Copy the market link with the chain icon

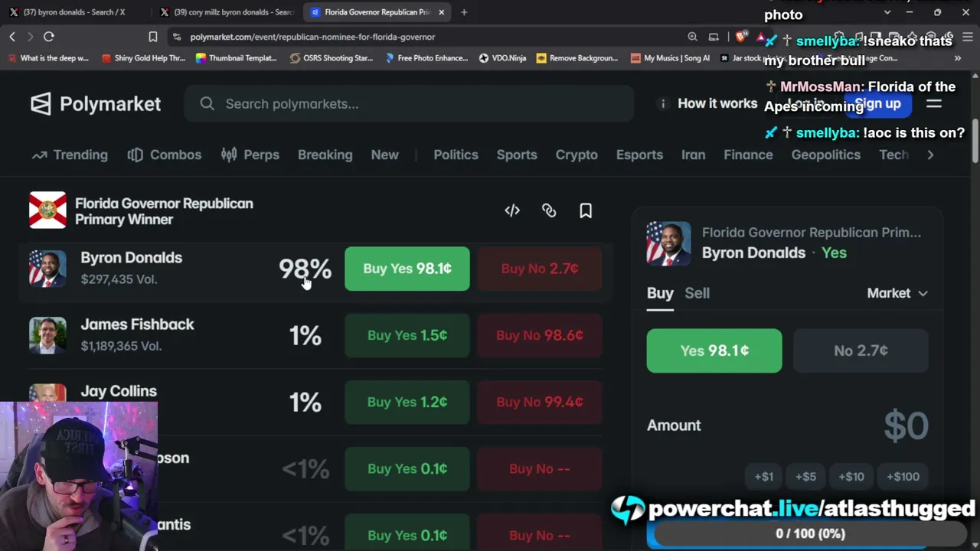[549, 210]
